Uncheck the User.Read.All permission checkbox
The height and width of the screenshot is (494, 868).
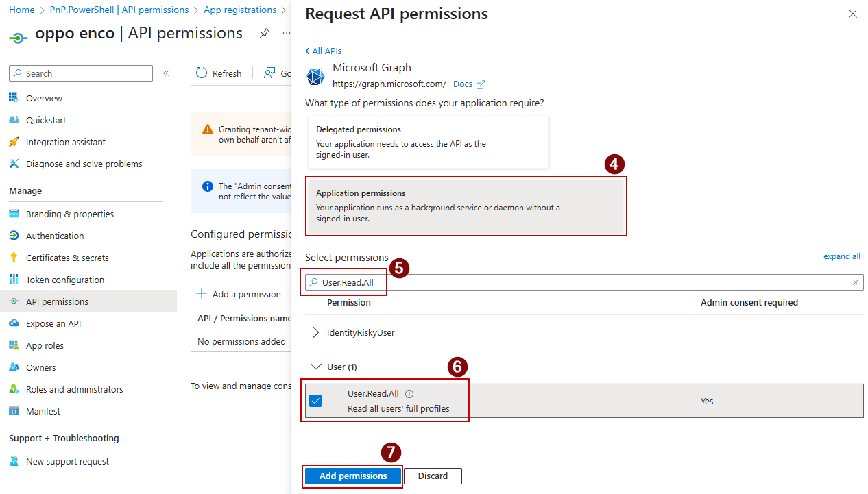315,400
